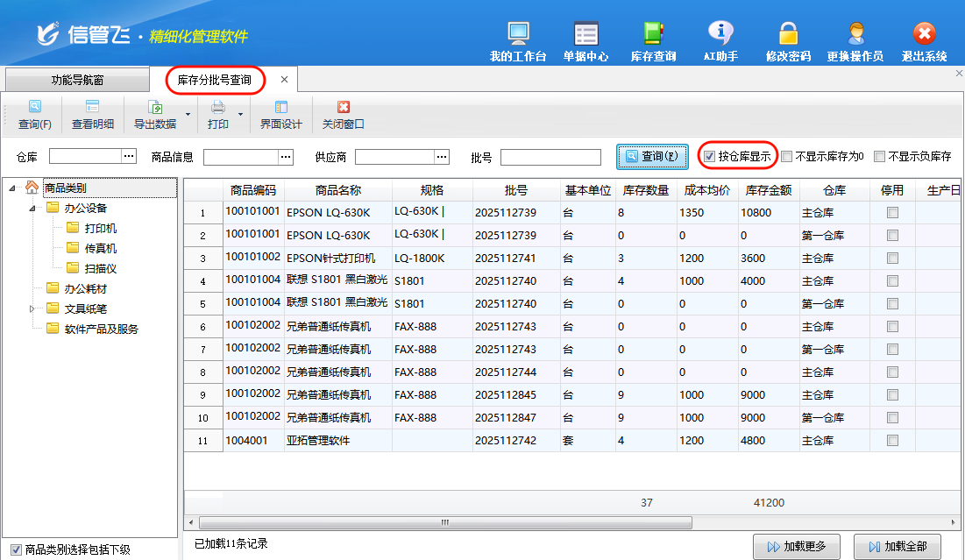
Task: Click 更换操作员 user icon
Action: click(x=855, y=35)
